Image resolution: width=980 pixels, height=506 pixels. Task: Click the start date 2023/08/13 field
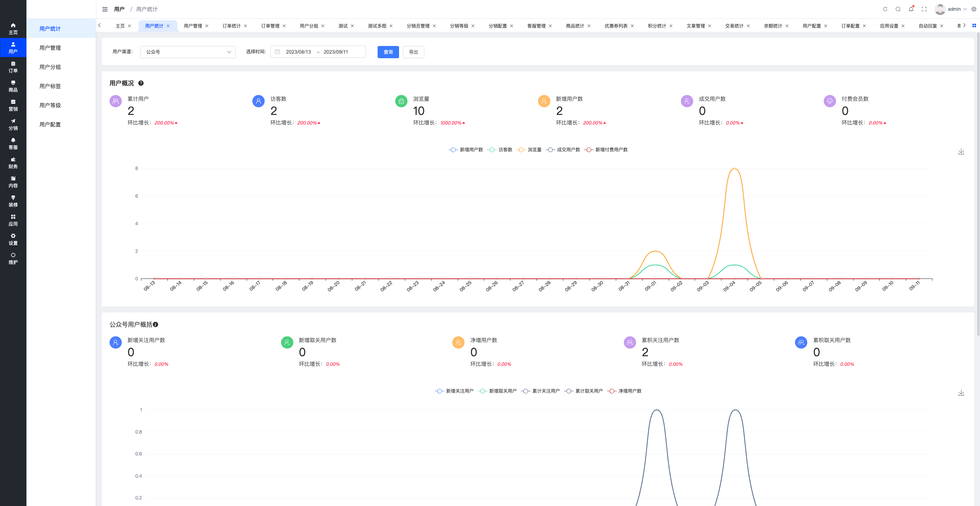pyautogui.click(x=298, y=52)
